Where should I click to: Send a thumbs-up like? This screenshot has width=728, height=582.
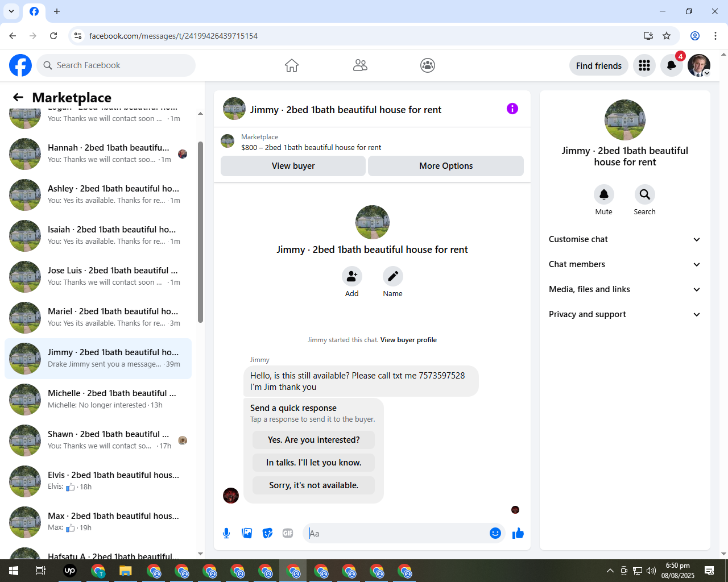[518, 533]
